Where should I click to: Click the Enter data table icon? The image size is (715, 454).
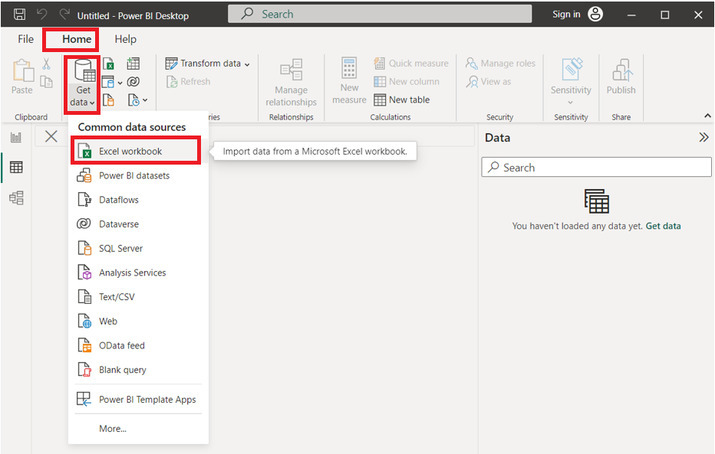pos(133,64)
